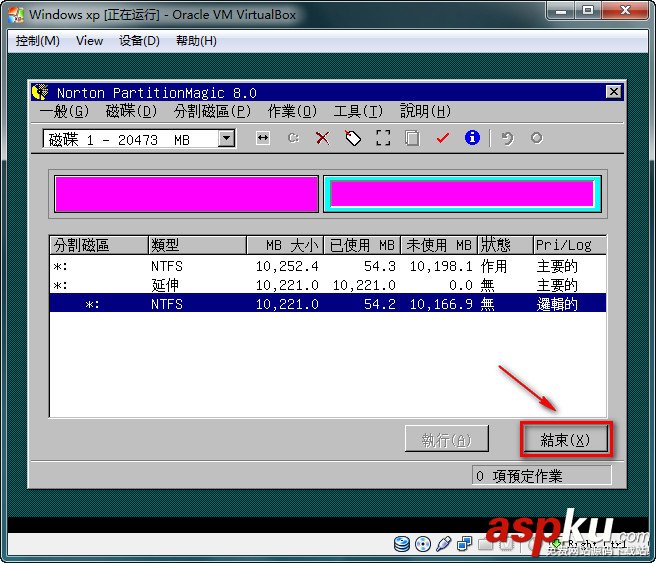Click the 已使用 MB column header
656x563 pixels.
(x=362, y=245)
